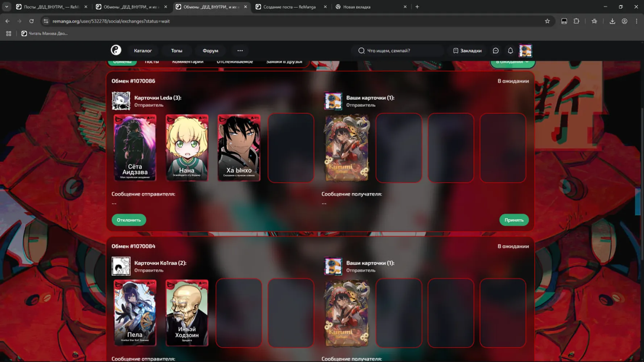Bookmark this page with star icon
Image resolution: width=644 pixels, height=362 pixels.
coord(547,21)
